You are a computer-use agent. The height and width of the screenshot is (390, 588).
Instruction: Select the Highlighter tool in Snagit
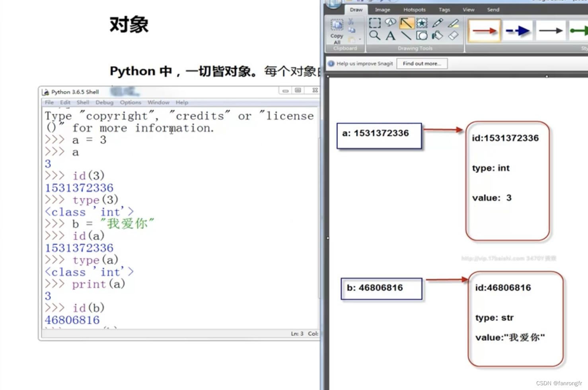coord(453,23)
